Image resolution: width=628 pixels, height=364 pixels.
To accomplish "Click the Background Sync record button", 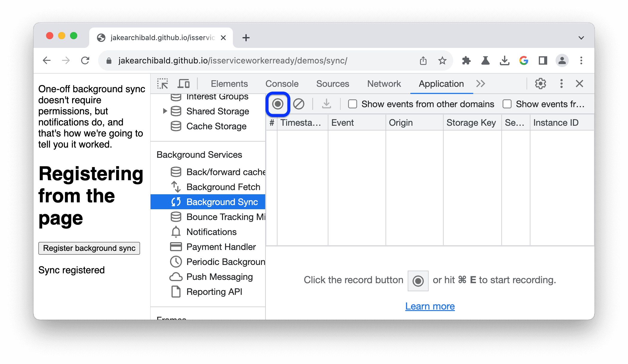I will click(x=277, y=104).
